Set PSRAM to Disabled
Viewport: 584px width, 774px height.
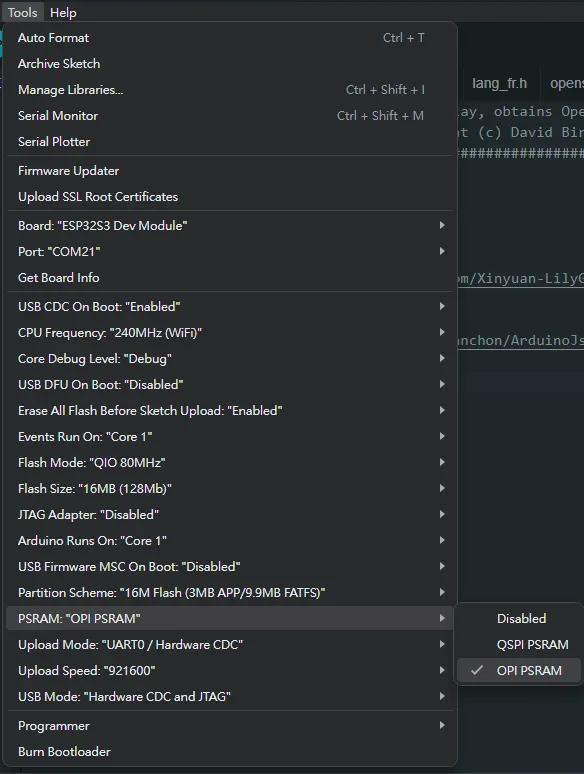coord(519,619)
